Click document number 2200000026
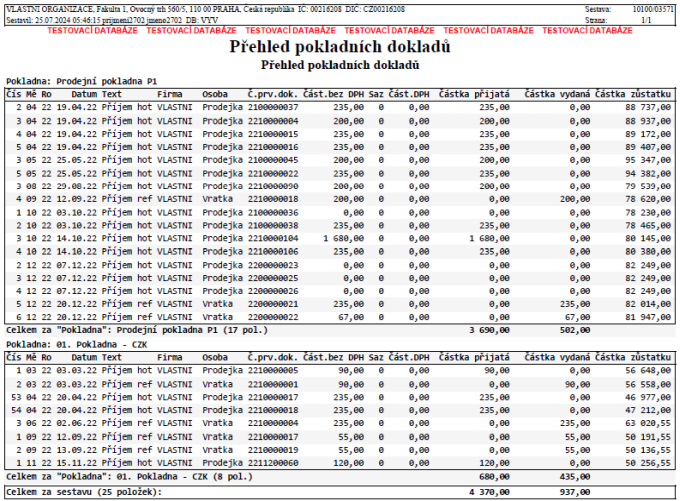This screenshot has height=501, width=680. (273, 291)
